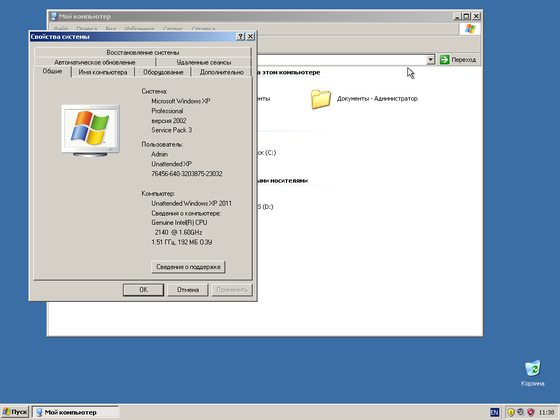Image resolution: width=560 pixels, height=420 pixels.
Task: Click the round gray tray icon
Action: (x=521, y=412)
